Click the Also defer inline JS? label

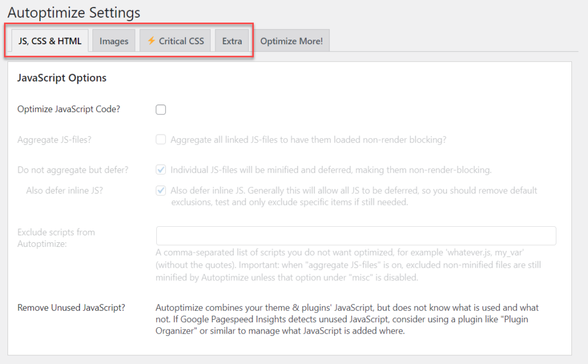(64, 191)
